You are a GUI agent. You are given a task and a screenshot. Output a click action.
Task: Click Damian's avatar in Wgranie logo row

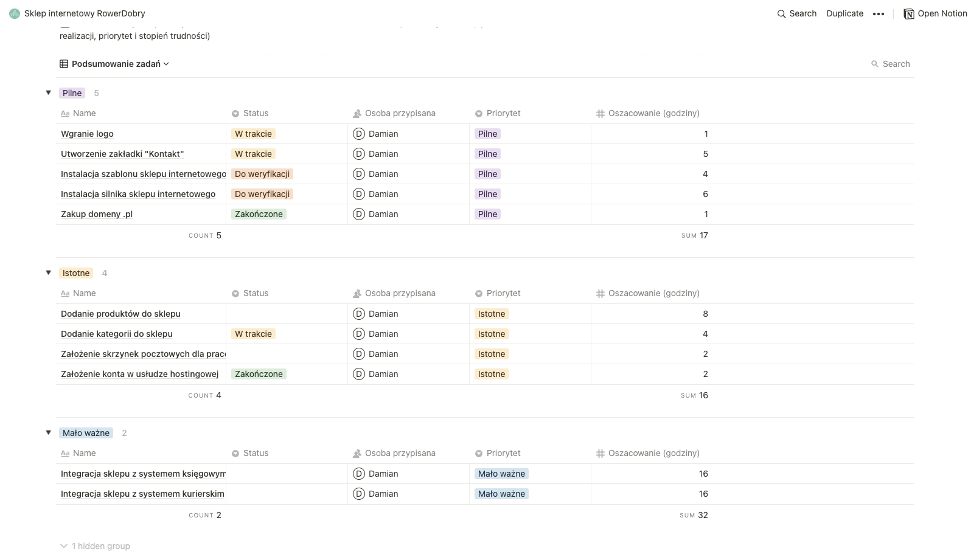359,134
